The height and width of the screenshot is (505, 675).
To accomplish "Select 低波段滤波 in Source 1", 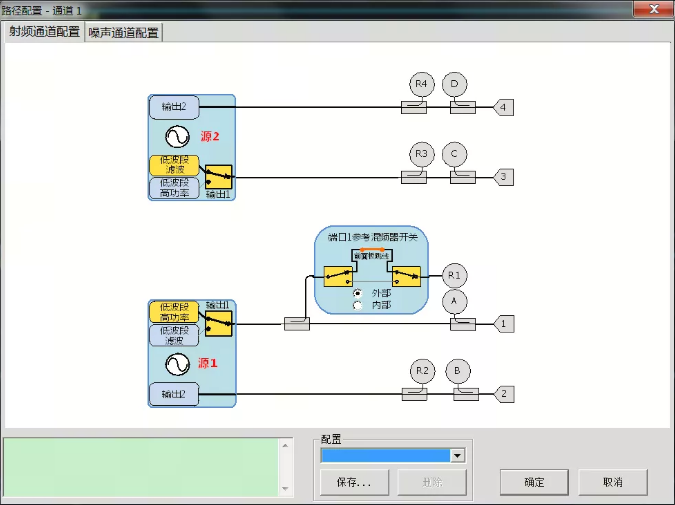I will pos(174,336).
